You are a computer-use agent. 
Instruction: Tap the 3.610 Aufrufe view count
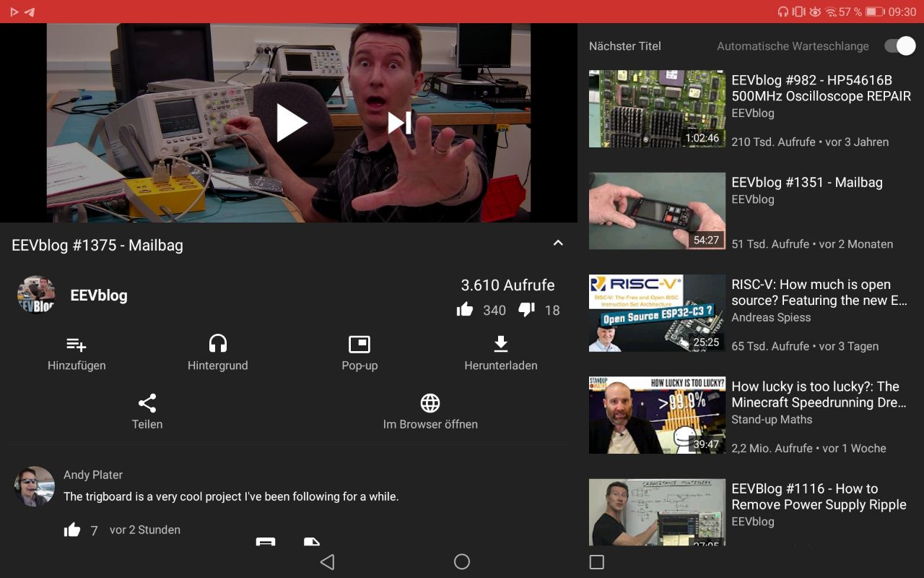(x=508, y=285)
